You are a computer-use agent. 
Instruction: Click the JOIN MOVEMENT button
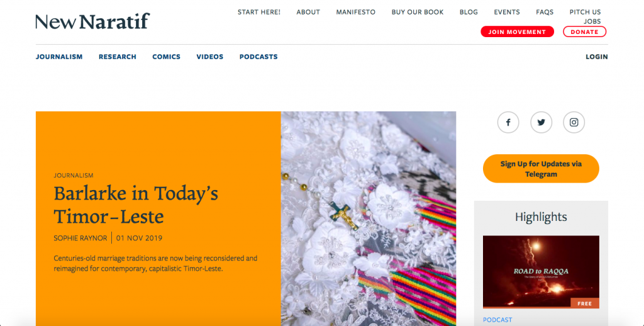(517, 31)
